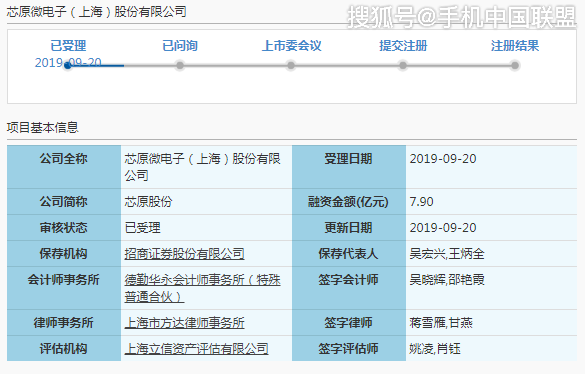Select signing accountants 吴晓辉,邵艳霞
The width and height of the screenshot is (585, 374).
coord(447,280)
